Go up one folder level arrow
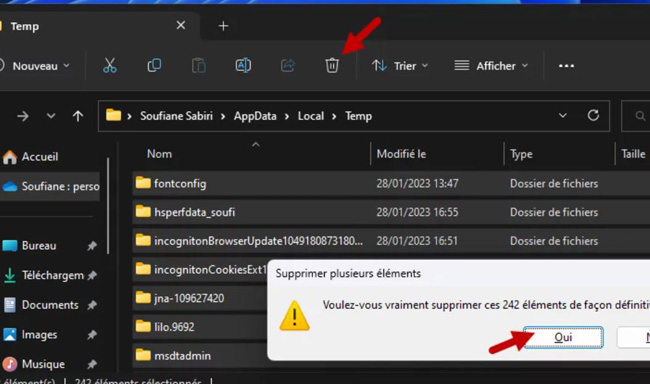Image resolution: width=650 pixels, height=384 pixels. point(78,116)
